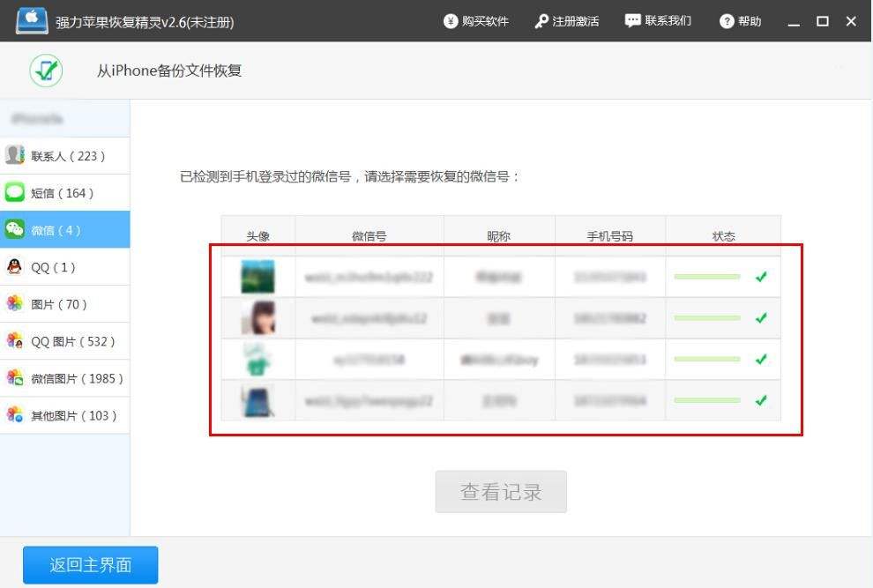
Task: Click the 手机号码 column header
Action: click(x=609, y=236)
